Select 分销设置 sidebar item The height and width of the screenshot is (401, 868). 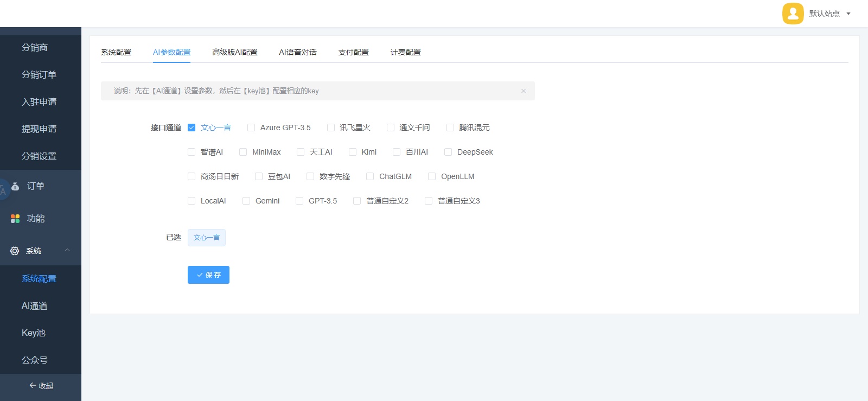click(39, 156)
